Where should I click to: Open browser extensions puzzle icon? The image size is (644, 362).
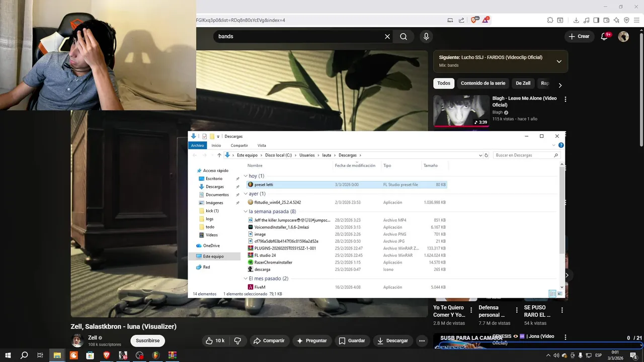(550, 20)
